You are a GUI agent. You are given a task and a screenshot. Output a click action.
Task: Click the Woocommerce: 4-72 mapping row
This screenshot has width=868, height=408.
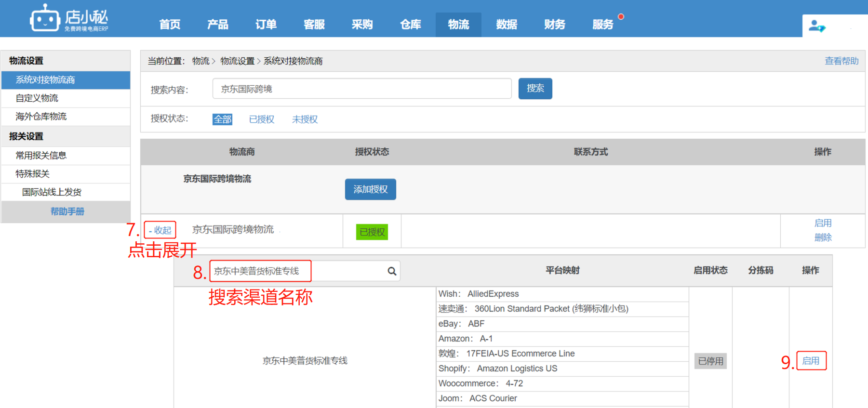[562, 384]
